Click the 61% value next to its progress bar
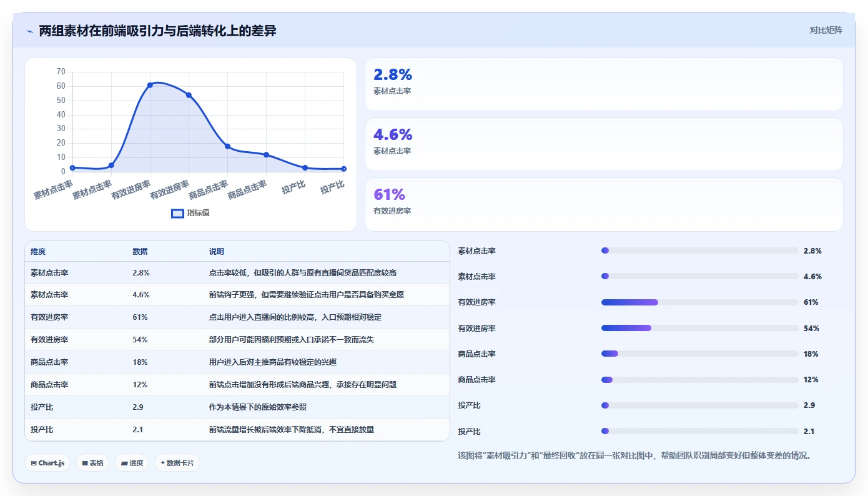 (x=811, y=302)
